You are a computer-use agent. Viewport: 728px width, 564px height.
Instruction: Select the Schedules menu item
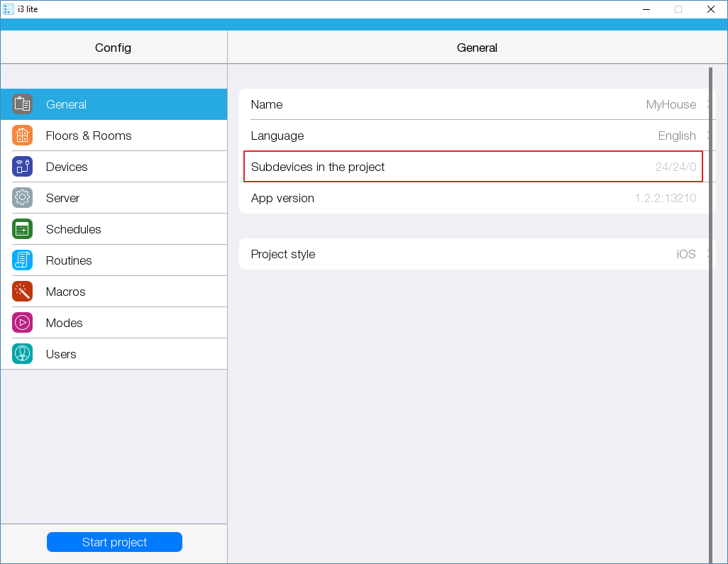pyautogui.click(x=73, y=229)
